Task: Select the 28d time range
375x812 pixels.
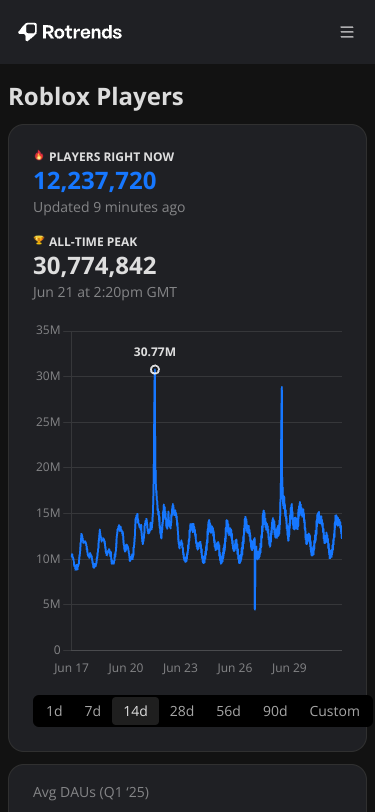Action: pos(182,711)
